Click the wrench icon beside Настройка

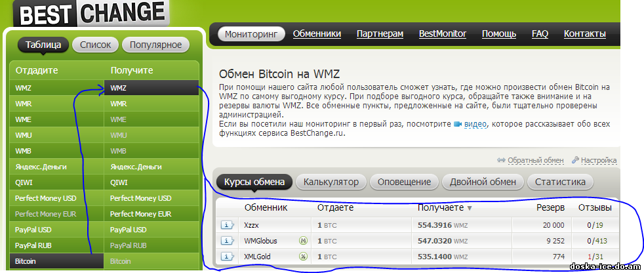575,160
